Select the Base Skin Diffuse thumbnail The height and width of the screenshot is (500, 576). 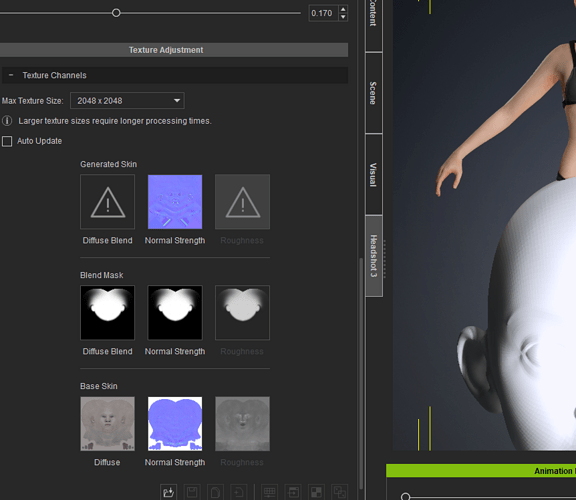[x=108, y=424]
